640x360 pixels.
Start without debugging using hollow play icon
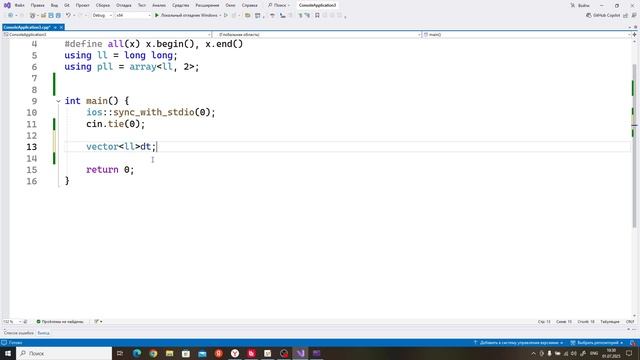[x=226, y=15]
